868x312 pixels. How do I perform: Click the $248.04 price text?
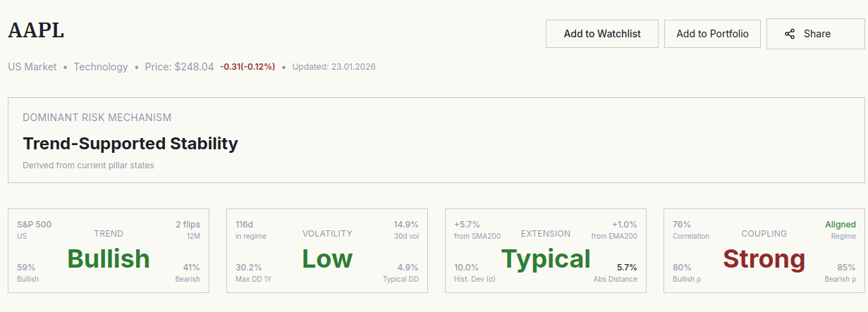[194, 67]
